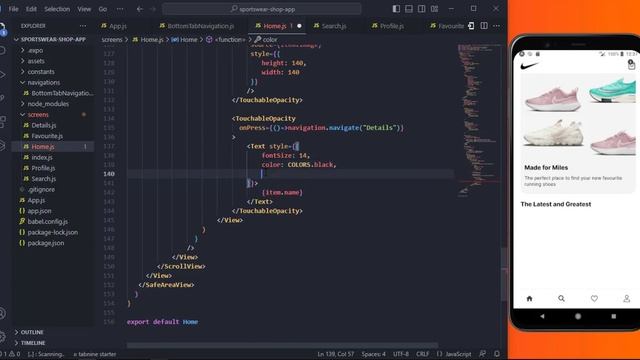This screenshot has width=640, height=360.
Task: Expand the constants folder
Action: 53,71
